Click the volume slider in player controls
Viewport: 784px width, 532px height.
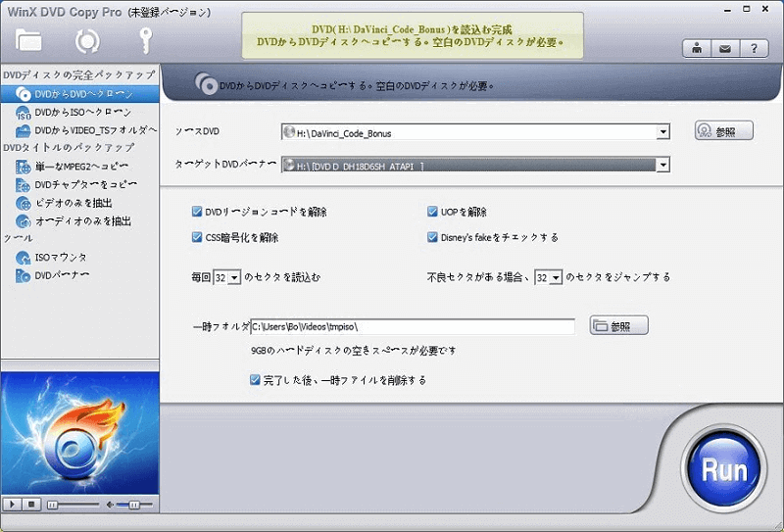[x=127, y=504]
